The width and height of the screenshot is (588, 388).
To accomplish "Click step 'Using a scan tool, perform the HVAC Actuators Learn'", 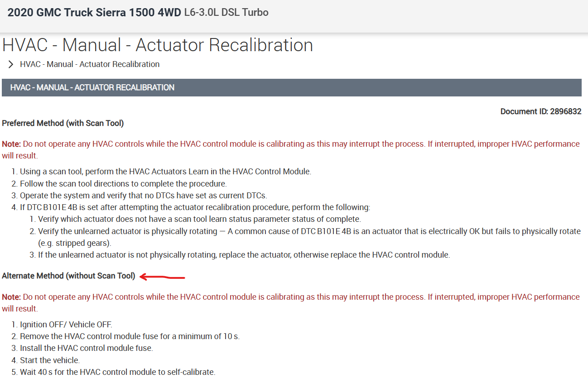I will click(165, 172).
